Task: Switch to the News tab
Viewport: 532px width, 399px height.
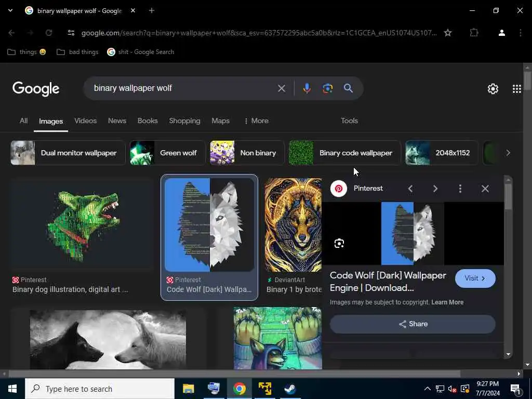Action: click(x=117, y=121)
